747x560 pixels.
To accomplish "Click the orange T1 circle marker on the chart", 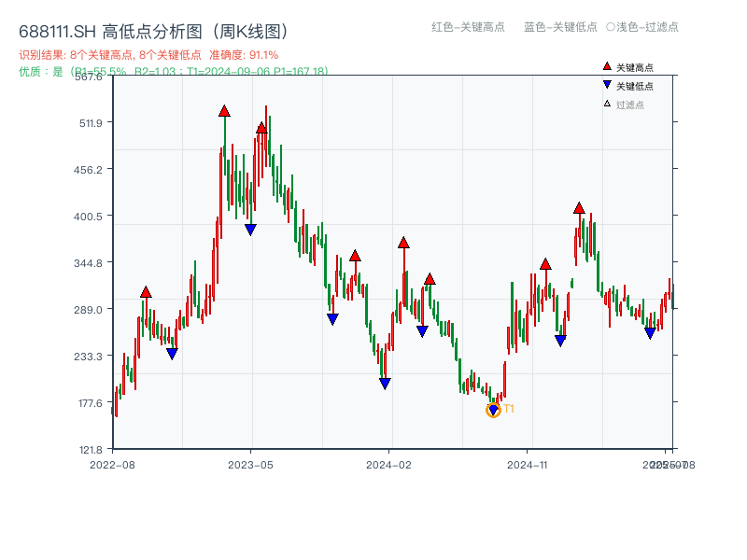I will coord(493,409).
